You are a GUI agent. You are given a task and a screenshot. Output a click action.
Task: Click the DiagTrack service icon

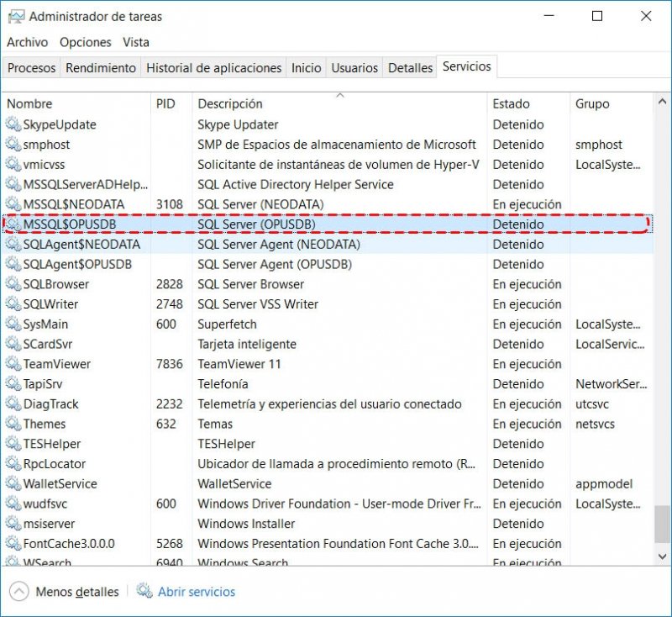click(13, 404)
